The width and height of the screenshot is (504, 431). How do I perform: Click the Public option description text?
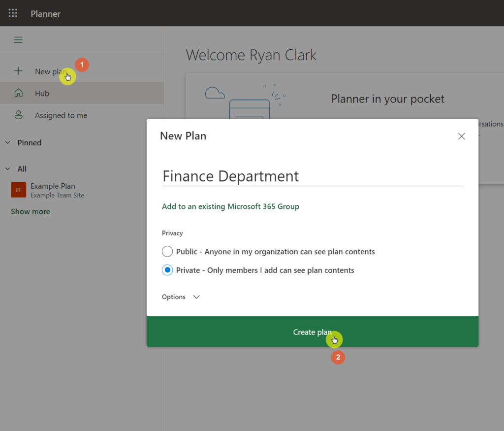point(276,252)
